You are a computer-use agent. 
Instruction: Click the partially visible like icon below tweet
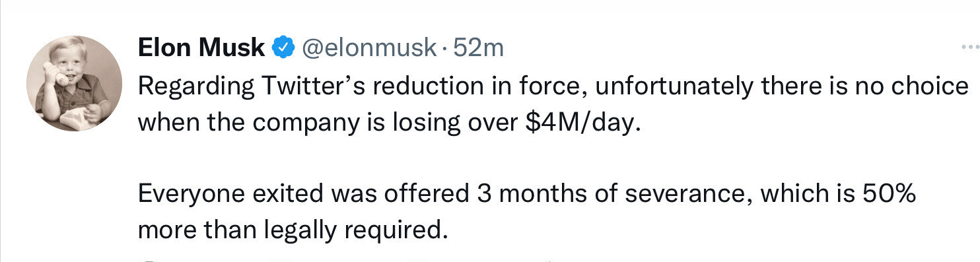pos(417,260)
